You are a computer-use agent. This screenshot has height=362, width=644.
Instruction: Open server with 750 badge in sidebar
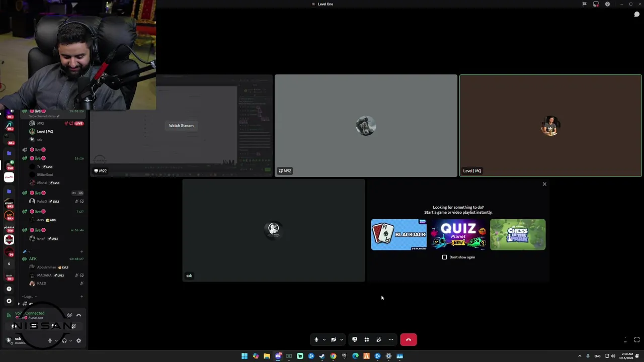9,164
